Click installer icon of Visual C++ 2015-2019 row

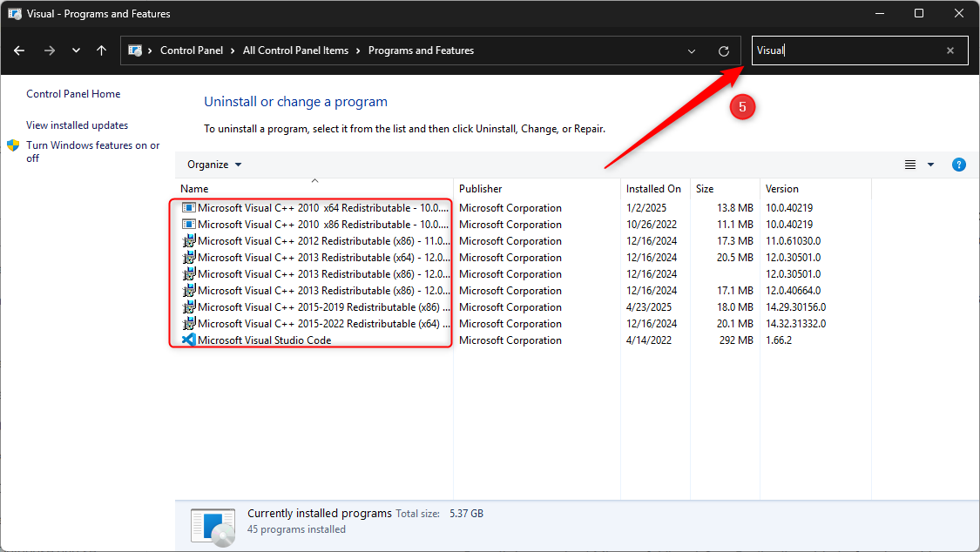pyautogui.click(x=188, y=306)
